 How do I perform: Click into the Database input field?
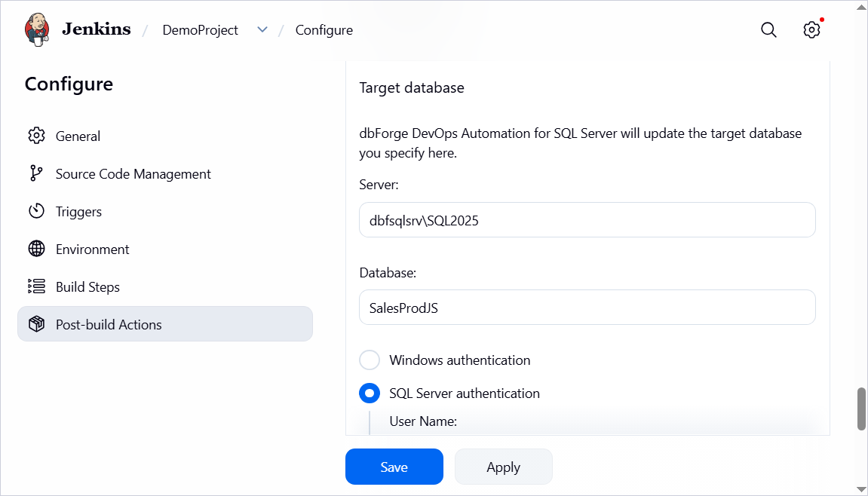point(587,308)
